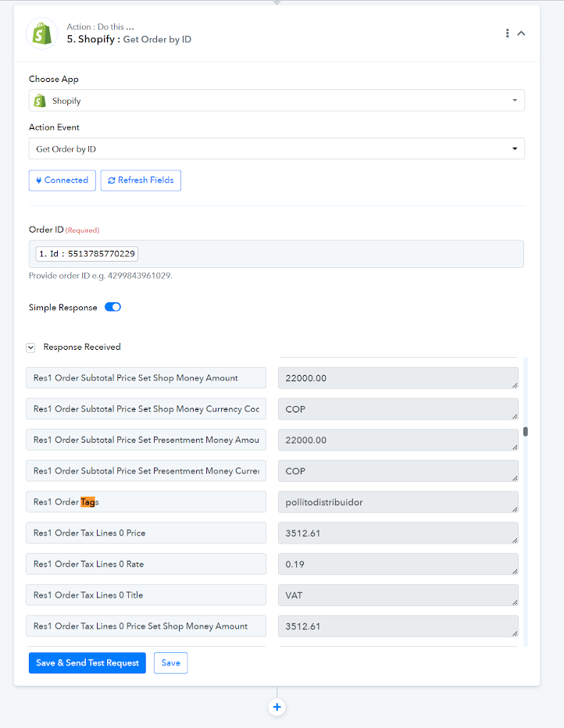Click the Save & Send Test Request button

click(x=87, y=662)
